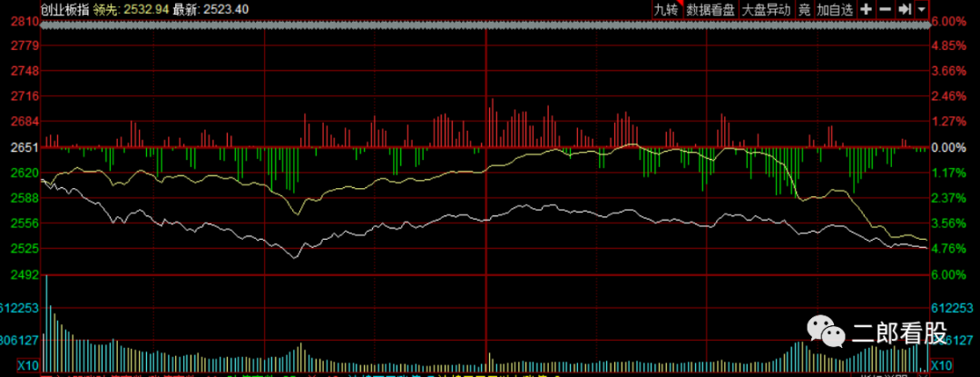The image size is (980, 377).
Task: Click the gray scrollbar strip under toolbar
Action: tap(485, 25)
